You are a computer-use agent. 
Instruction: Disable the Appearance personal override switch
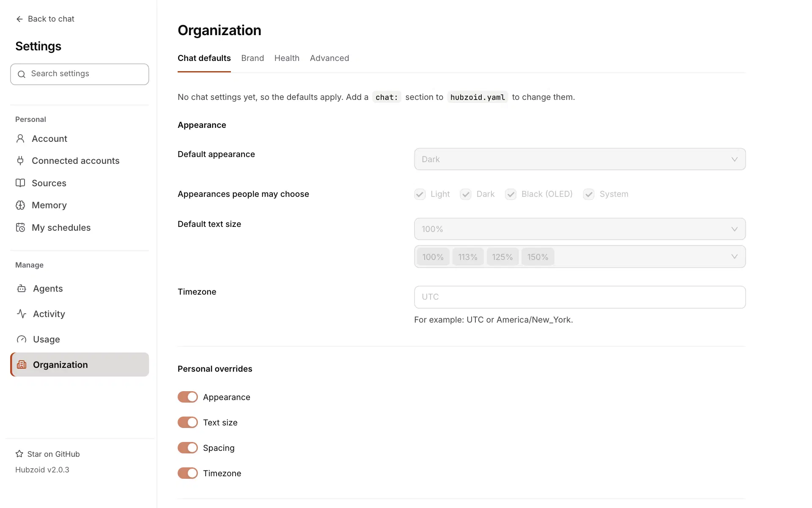(x=188, y=397)
